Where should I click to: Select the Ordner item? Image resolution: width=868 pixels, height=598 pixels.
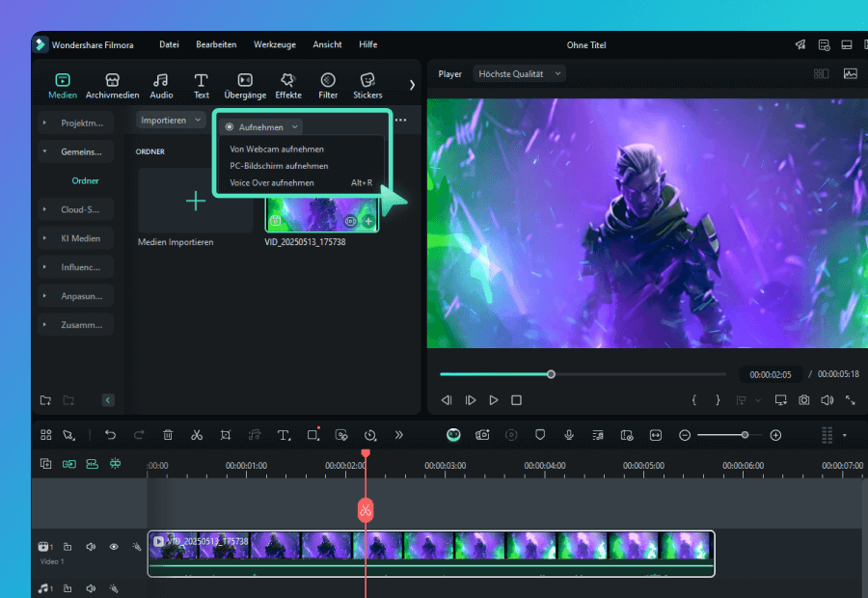85,180
